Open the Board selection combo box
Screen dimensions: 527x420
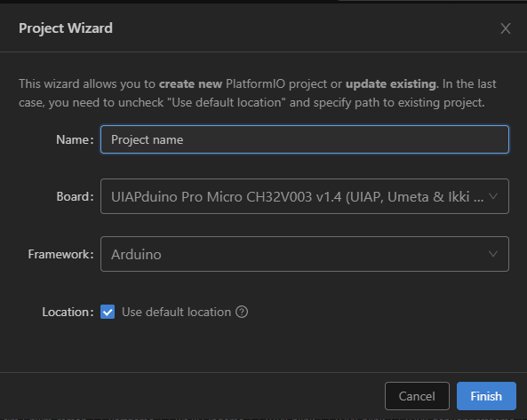pyautogui.click(x=305, y=196)
